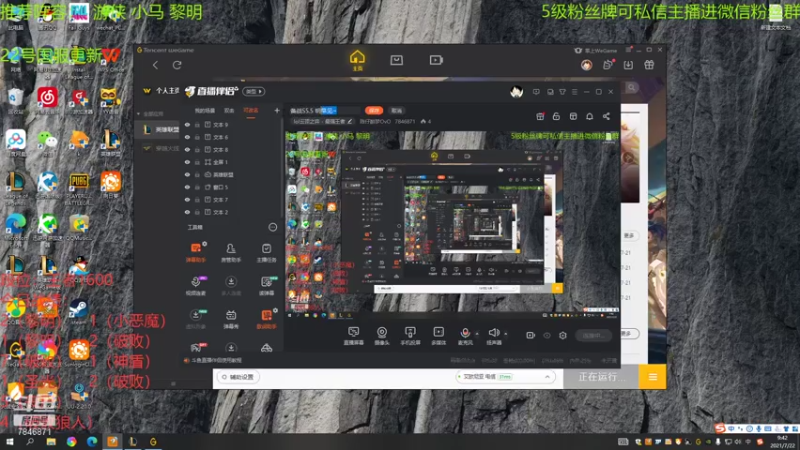800x450 pixels.
Task: Click the share icon in the streaming app
Action: click(x=606, y=116)
